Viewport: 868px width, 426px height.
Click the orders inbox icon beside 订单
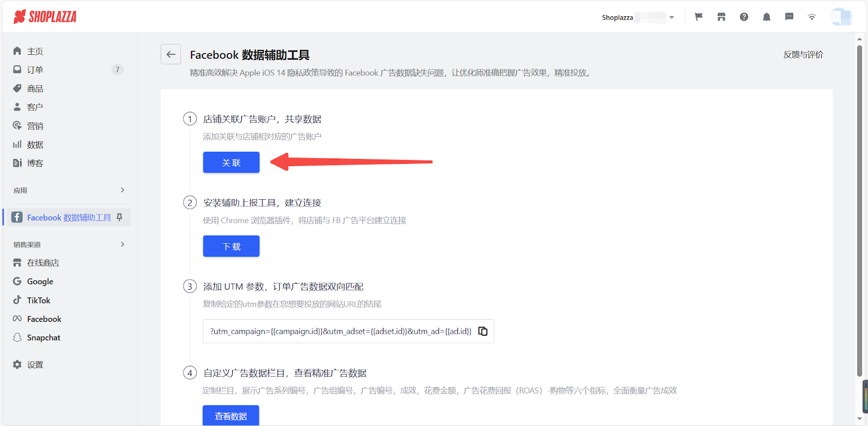17,69
